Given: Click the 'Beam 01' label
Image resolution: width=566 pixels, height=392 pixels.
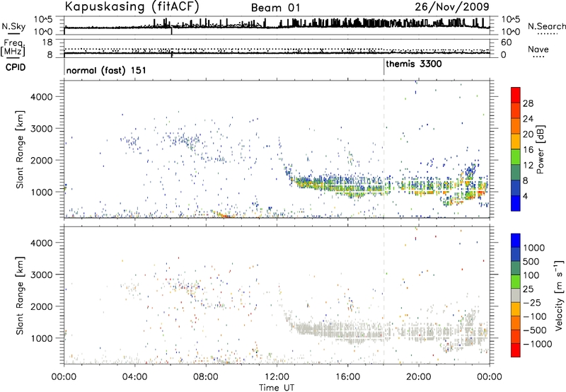Looking at the screenshot, I should click(x=275, y=8).
